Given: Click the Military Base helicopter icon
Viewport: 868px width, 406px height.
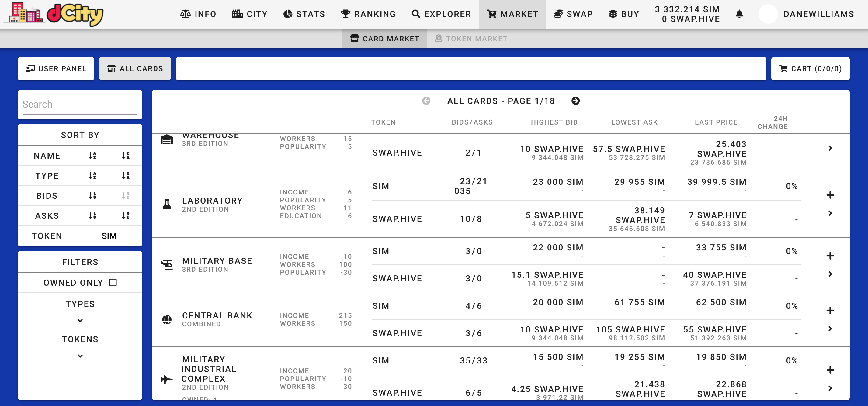Looking at the screenshot, I should (167, 265).
